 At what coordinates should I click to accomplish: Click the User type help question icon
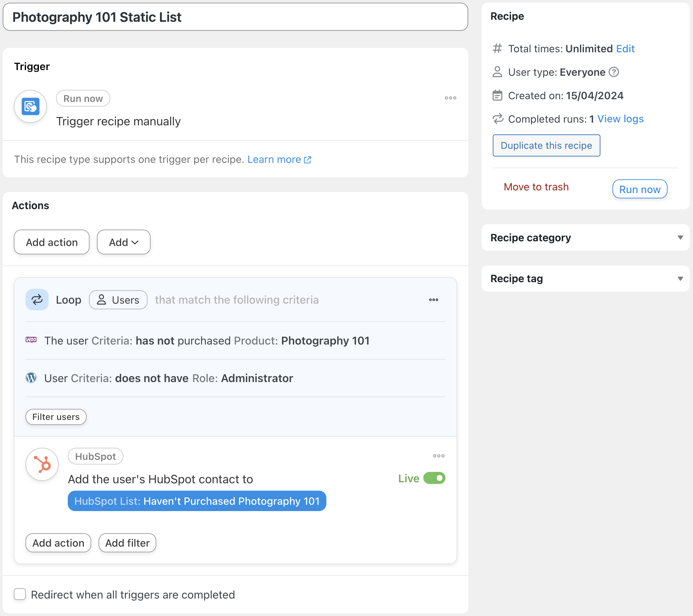click(x=614, y=72)
